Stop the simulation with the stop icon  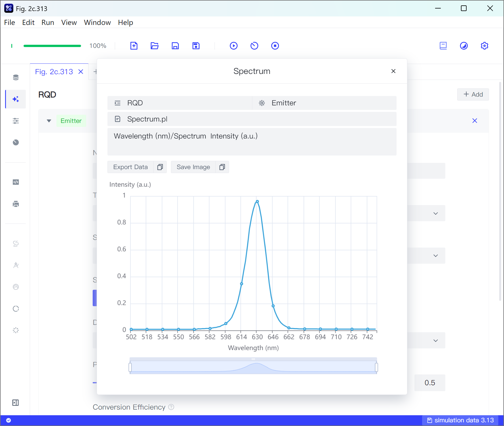275,46
